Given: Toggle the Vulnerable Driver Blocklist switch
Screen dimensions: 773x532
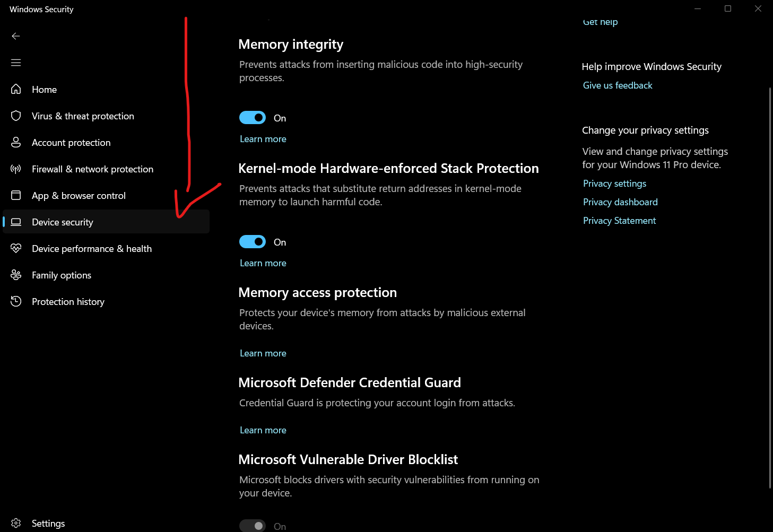Looking at the screenshot, I should tap(253, 526).
